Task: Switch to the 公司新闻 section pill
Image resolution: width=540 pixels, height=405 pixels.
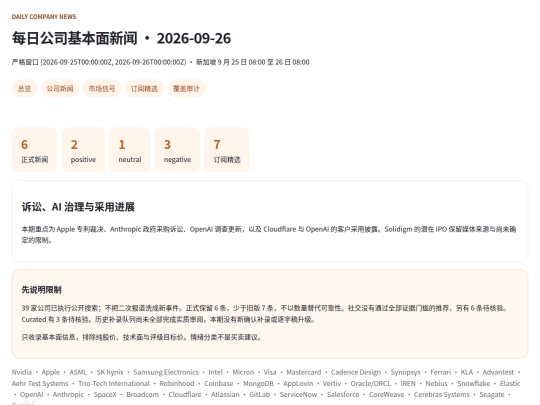Action: pos(60,89)
